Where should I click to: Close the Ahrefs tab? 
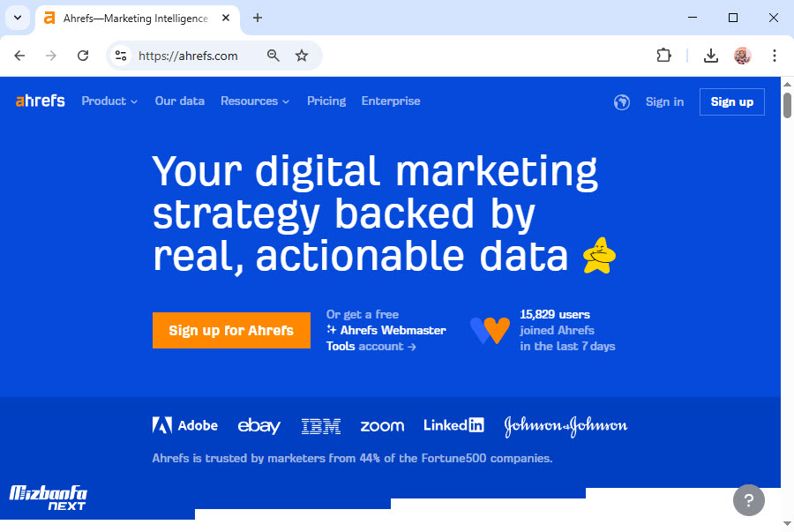point(226,18)
